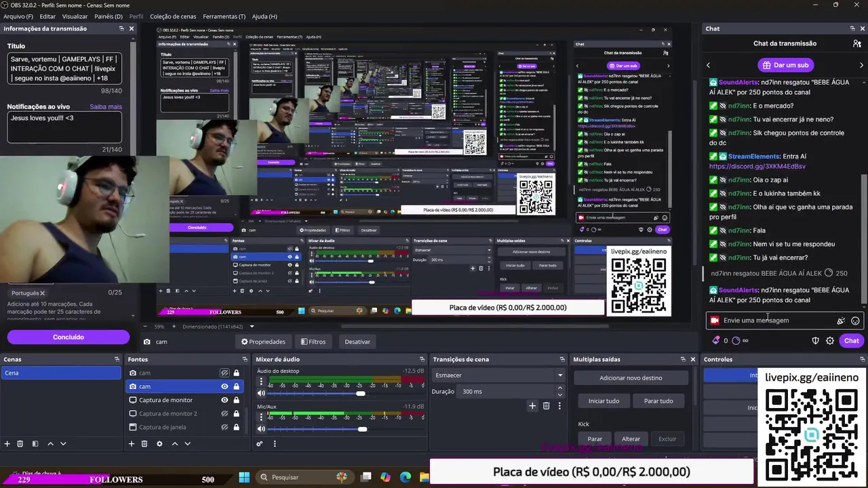The height and width of the screenshot is (488, 868).
Task: Open source properties gear in Fontes toolbar
Action: [159, 444]
